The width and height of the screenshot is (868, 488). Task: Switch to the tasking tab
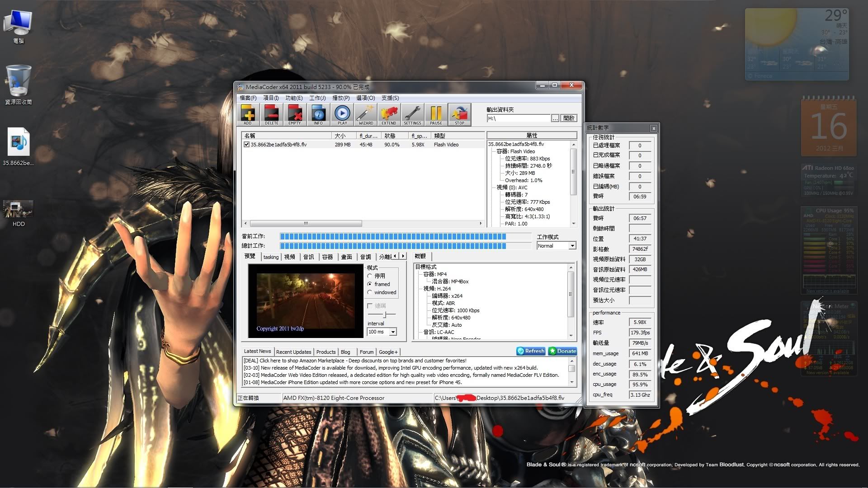(271, 257)
